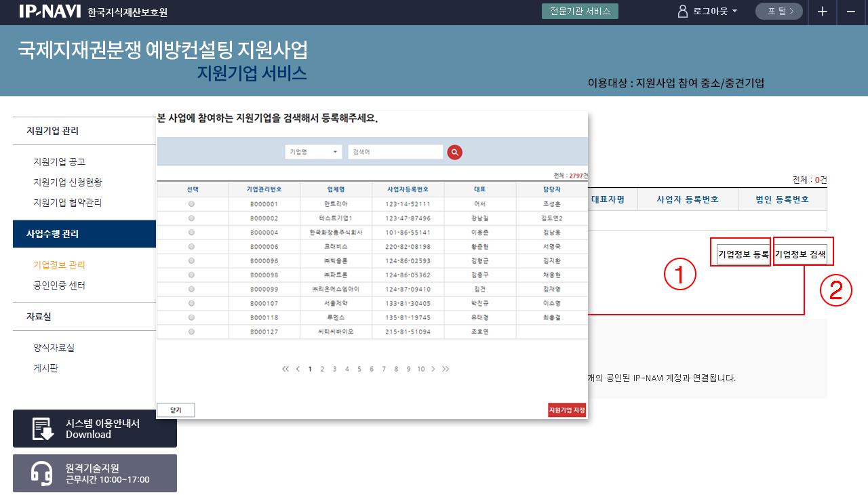The height and width of the screenshot is (495, 868).
Task: Open the 기업명 search type dropdown
Action: 313,153
